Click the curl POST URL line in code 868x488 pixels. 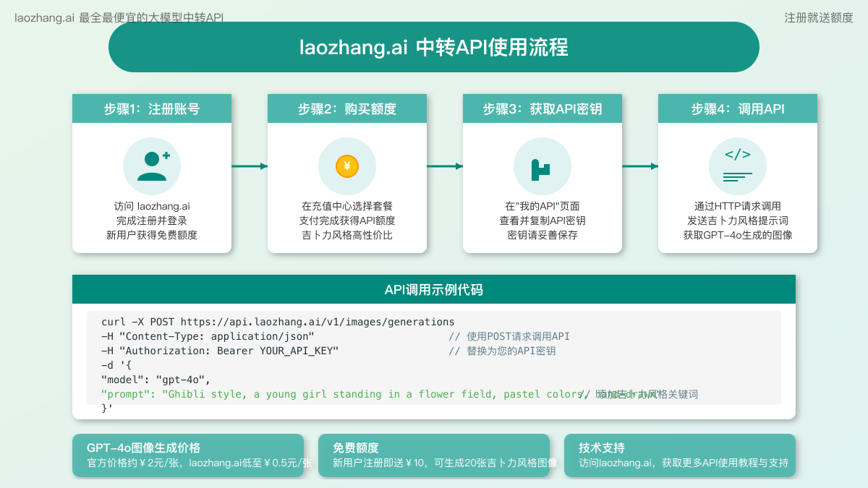coord(278,322)
